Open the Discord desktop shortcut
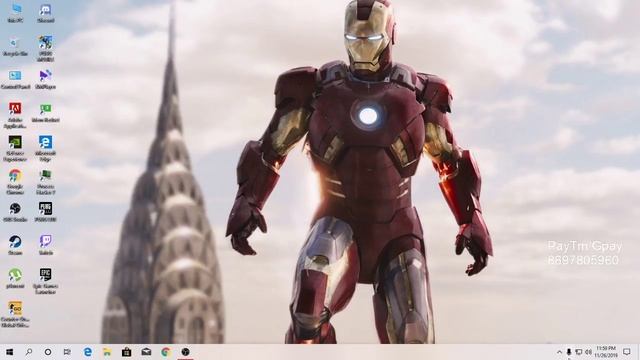The height and width of the screenshot is (360, 640). pos(45,13)
